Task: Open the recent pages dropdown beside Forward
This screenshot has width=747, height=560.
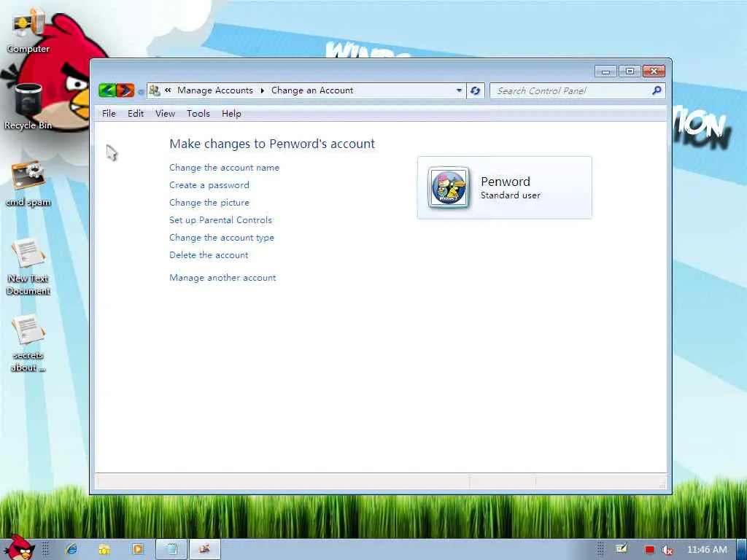Action: tap(141, 91)
